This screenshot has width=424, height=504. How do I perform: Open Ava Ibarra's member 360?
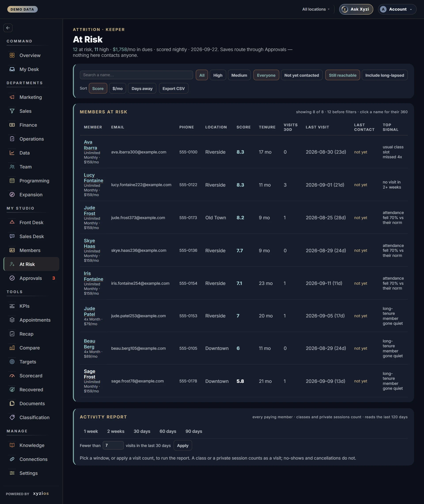90,145
